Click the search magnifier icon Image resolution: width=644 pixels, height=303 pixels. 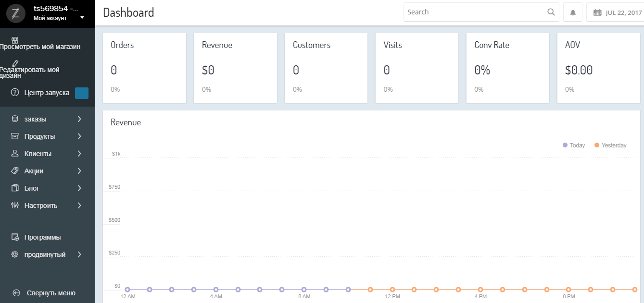coord(551,12)
